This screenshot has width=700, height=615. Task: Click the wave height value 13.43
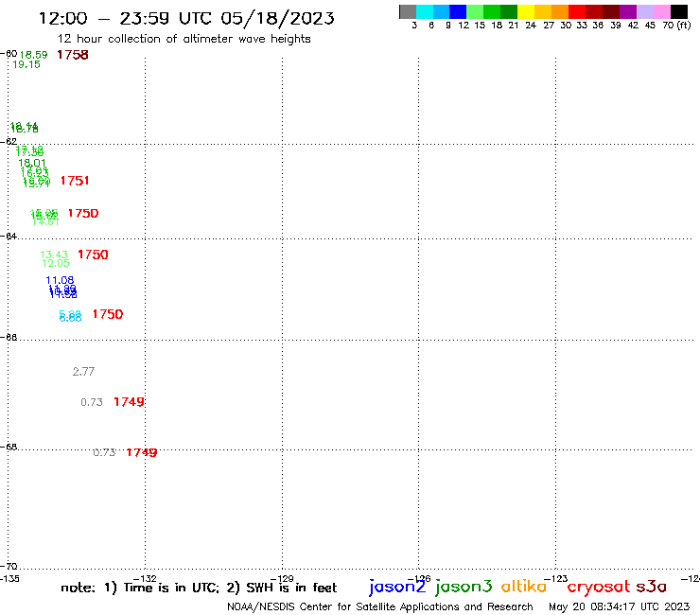[x=54, y=255]
